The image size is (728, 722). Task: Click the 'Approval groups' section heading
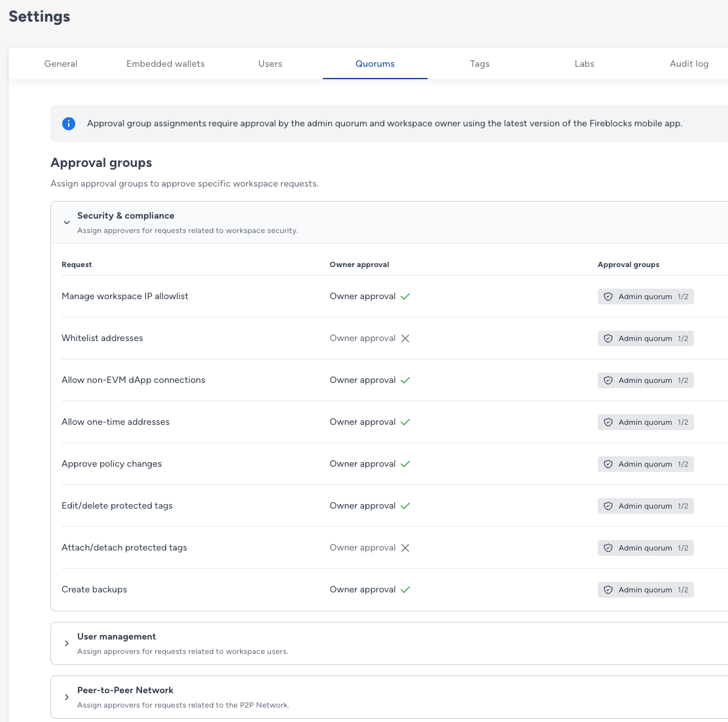point(101,163)
